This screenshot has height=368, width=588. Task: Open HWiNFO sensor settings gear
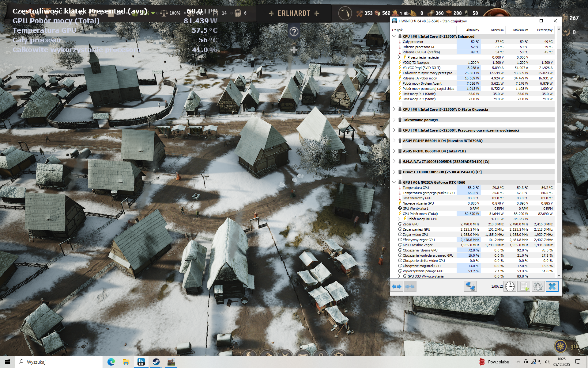(x=538, y=286)
